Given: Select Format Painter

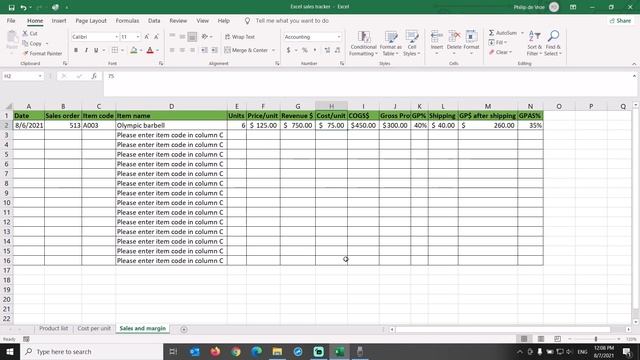Looking at the screenshot, I should tap(42, 53).
